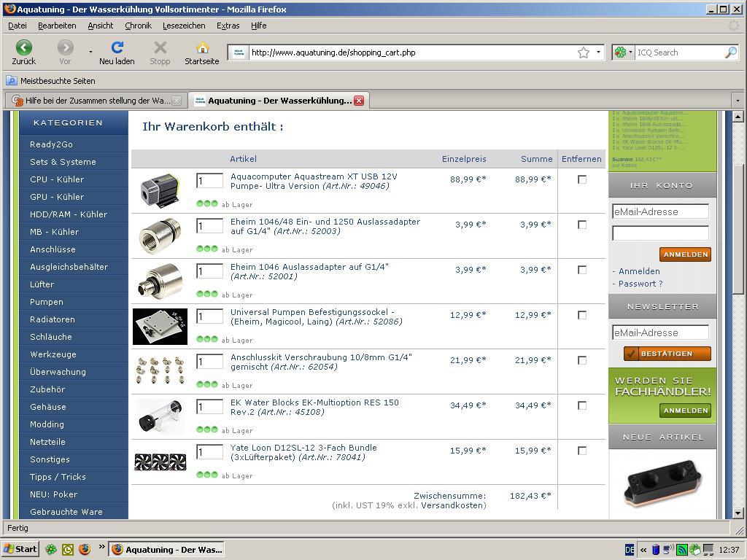The width and height of the screenshot is (747, 560).
Task: Launch Firefox from quick launch bar
Action: pos(85,550)
